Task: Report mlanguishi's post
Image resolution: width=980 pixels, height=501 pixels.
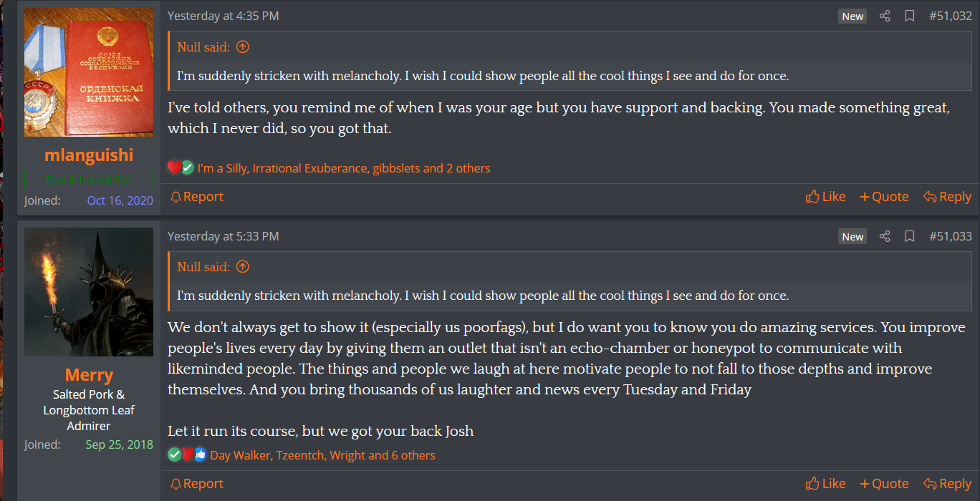Action: click(197, 197)
